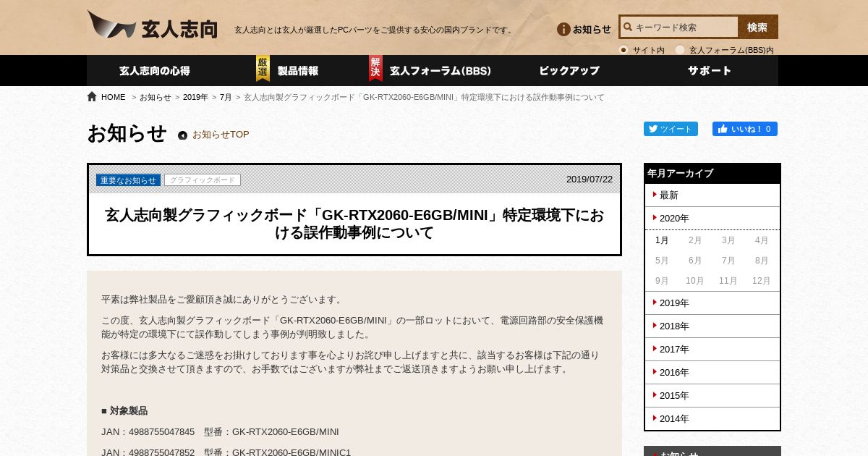Click the ■ 対象製品 heading
868x456 pixels.
[x=124, y=411]
